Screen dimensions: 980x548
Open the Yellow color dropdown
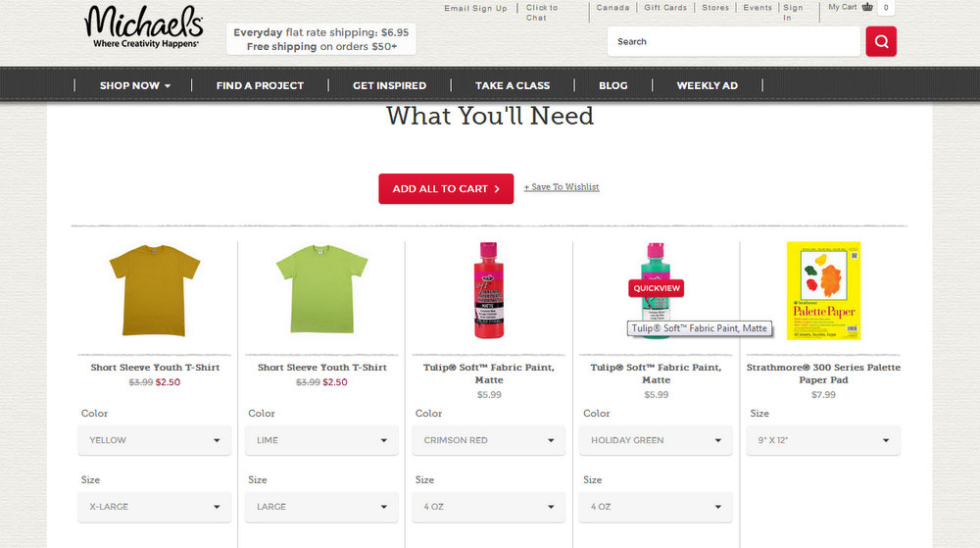[x=155, y=440]
